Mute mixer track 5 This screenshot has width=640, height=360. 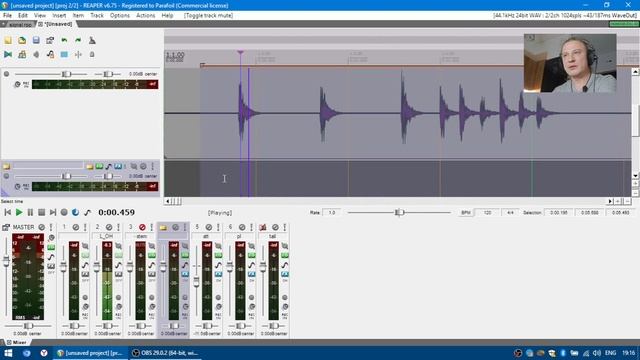pyautogui.click(x=209, y=227)
